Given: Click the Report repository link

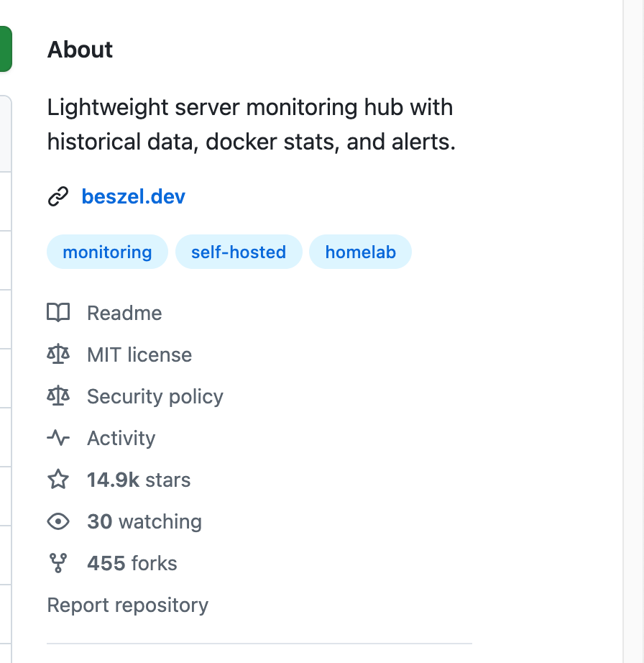Looking at the screenshot, I should click(127, 605).
